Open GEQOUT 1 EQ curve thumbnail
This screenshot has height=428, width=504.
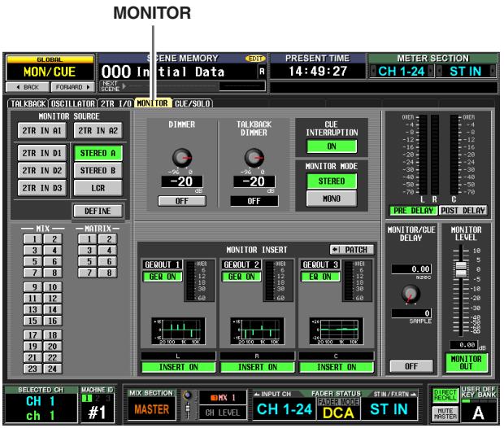pos(178,331)
